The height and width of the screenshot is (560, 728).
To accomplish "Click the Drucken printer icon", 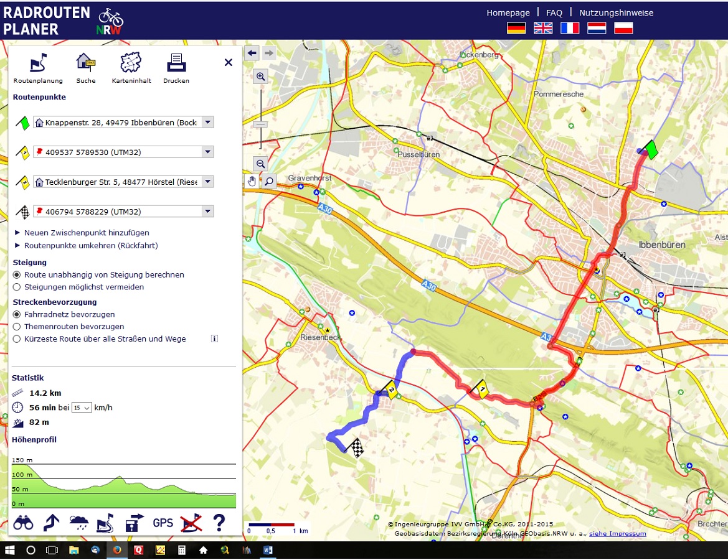I will pyautogui.click(x=176, y=63).
